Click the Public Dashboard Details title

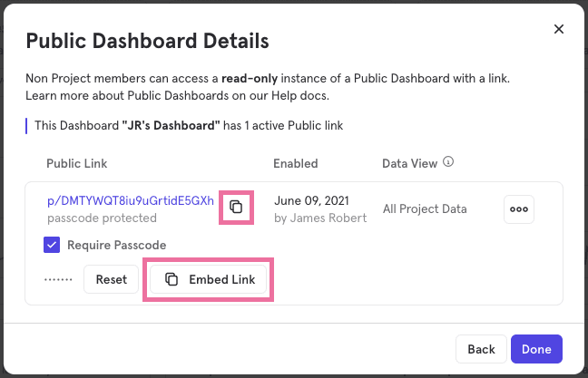[x=147, y=41]
